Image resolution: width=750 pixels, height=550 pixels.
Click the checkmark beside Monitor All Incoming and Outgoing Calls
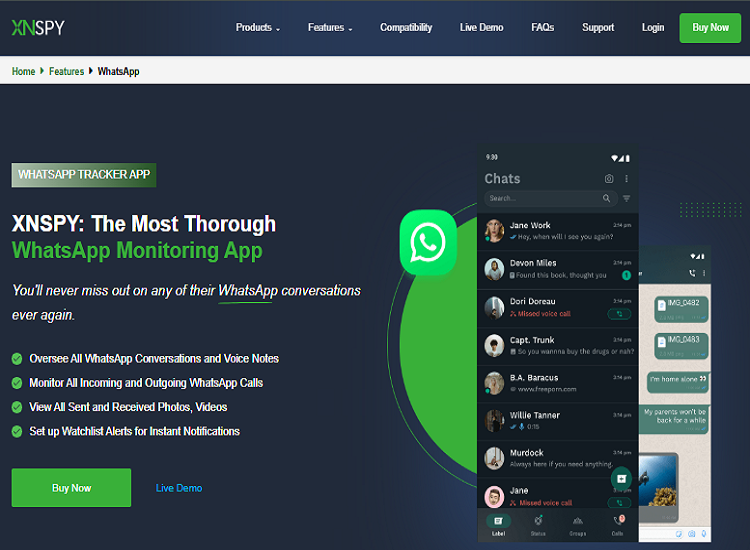pos(17,383)
